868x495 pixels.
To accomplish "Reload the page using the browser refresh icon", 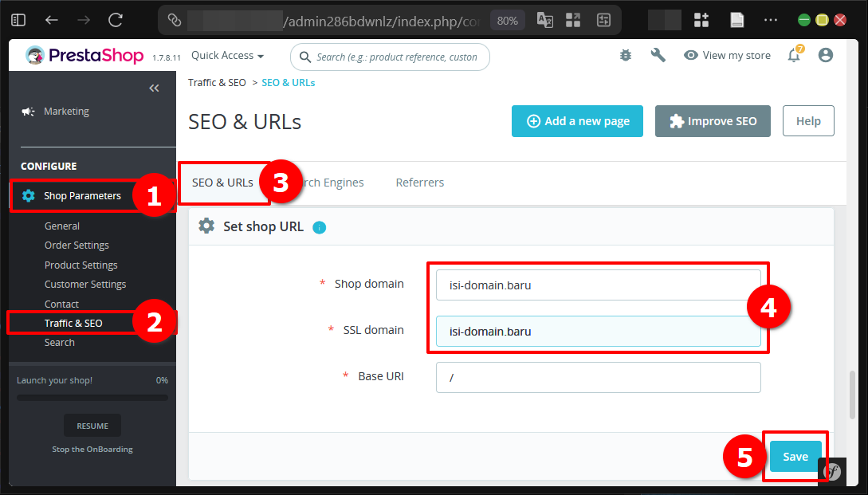I will pos(113,19).
